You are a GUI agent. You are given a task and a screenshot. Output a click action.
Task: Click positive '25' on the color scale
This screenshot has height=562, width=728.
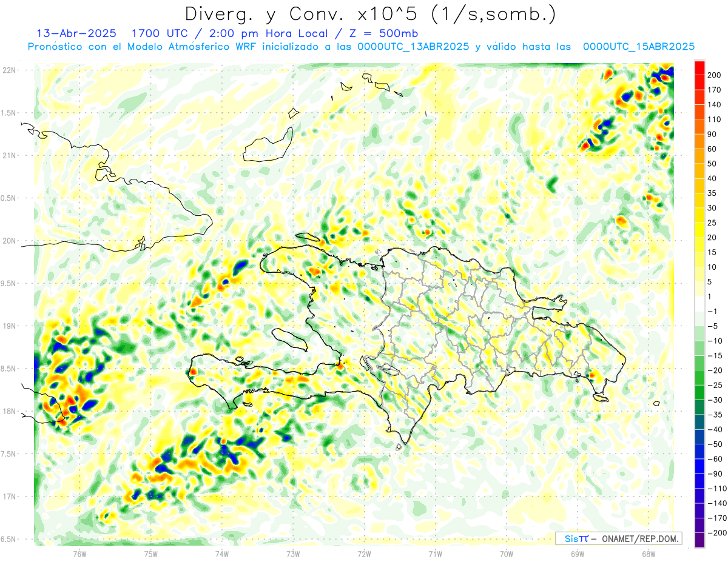pyautogui.click(x=712, y=222)
